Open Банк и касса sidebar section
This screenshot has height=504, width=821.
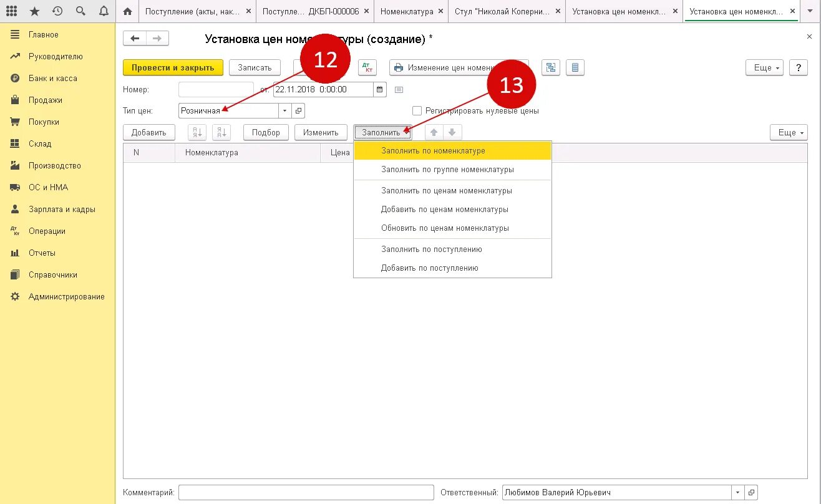pos(57,78)
